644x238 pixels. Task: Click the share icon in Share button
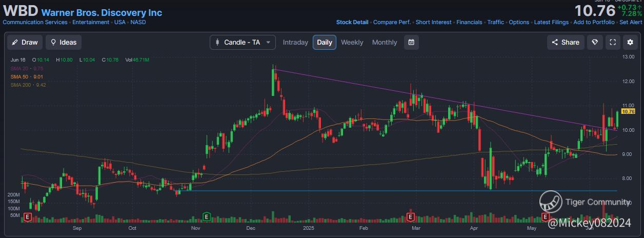(x=556, y=42)
